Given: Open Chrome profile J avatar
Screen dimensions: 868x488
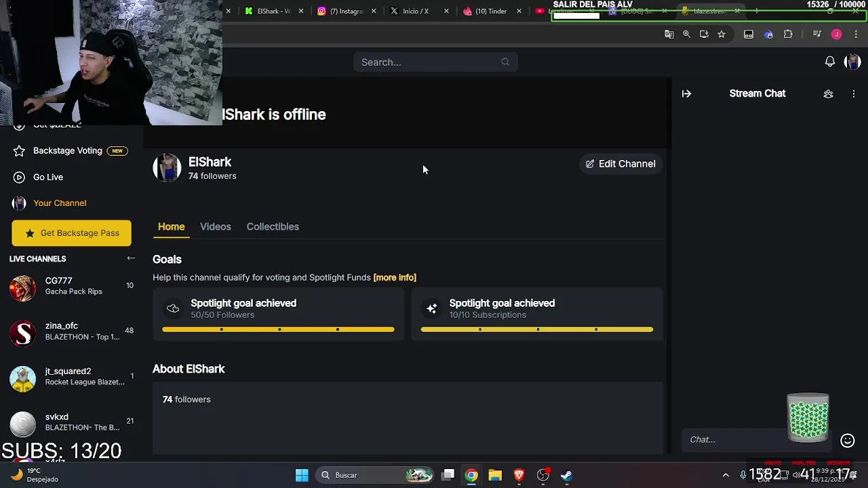Looking at the screenshot, I should tap(836, 34).
